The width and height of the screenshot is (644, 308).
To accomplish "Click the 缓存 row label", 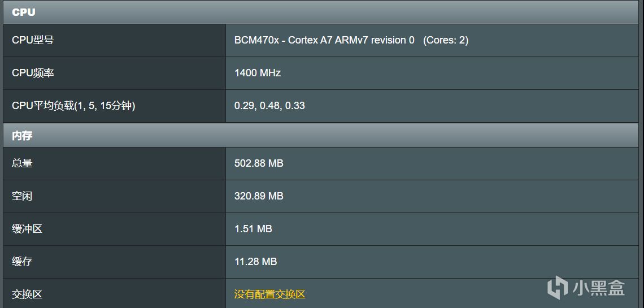I will [22, 262].
